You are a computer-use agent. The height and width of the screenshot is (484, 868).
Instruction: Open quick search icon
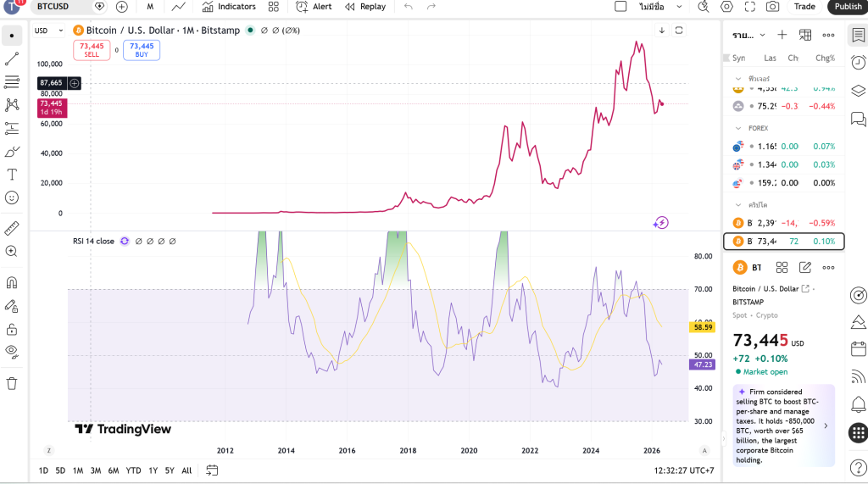click(x=704, y=7)
